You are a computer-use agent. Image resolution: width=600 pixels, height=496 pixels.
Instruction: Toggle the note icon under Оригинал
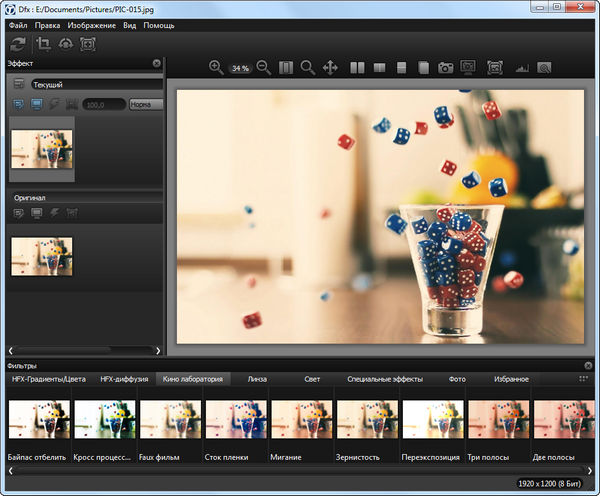coord(19,213)
